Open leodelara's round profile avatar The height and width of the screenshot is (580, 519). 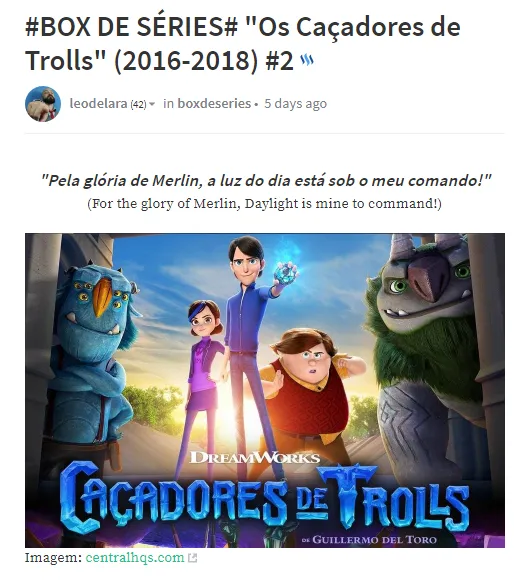click(x=43, y=104)
